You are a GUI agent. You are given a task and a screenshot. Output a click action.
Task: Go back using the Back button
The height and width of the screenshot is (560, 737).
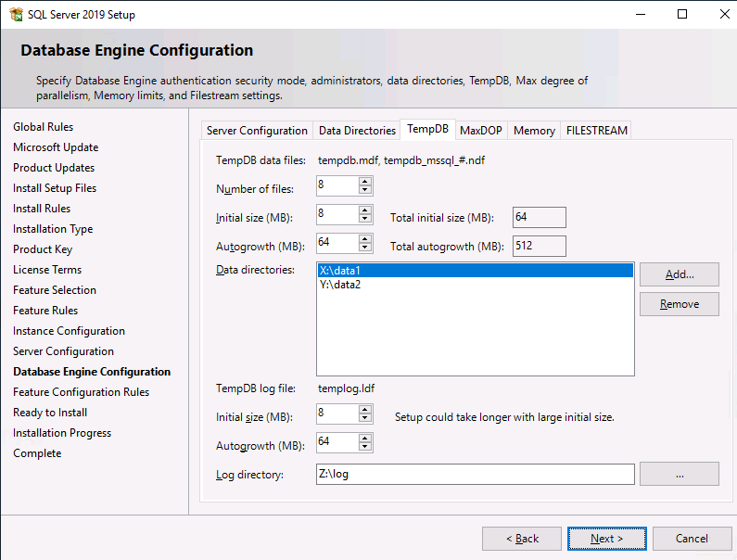521,539
